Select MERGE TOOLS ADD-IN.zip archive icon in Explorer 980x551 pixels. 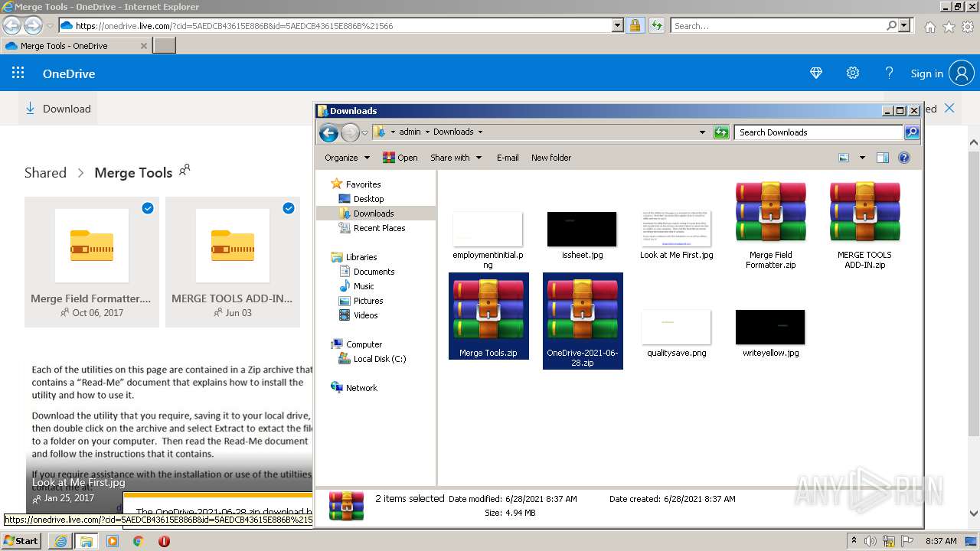click(x=864, y=212)
